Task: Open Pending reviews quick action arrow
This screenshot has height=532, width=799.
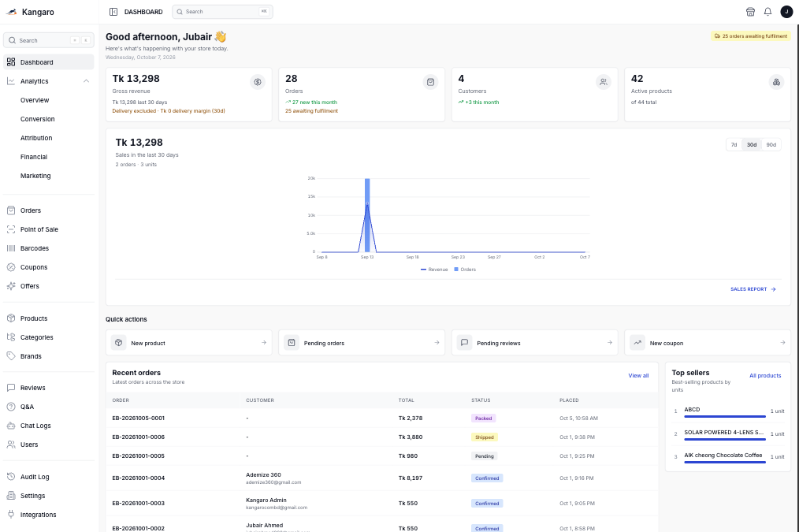Action: (609, 342)
